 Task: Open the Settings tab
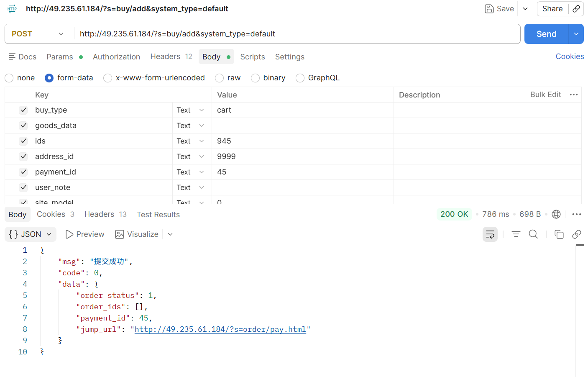pyautogui.click(x=290, y=57)
